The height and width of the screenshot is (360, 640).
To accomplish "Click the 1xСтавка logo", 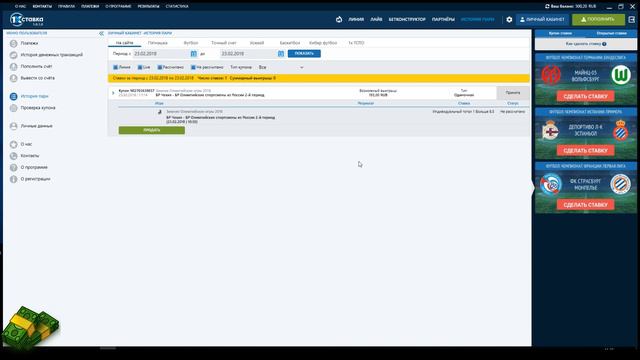I will click(27, 19).
